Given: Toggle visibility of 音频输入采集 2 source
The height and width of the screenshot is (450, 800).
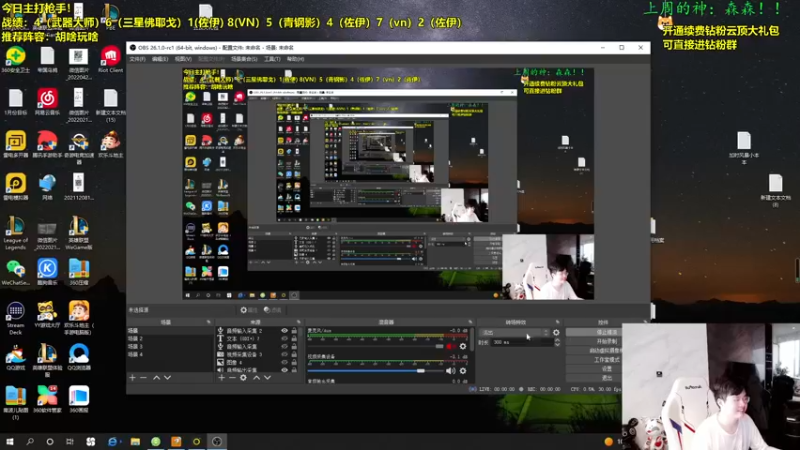Looking at the screenshot, I should tap(285, 331).
